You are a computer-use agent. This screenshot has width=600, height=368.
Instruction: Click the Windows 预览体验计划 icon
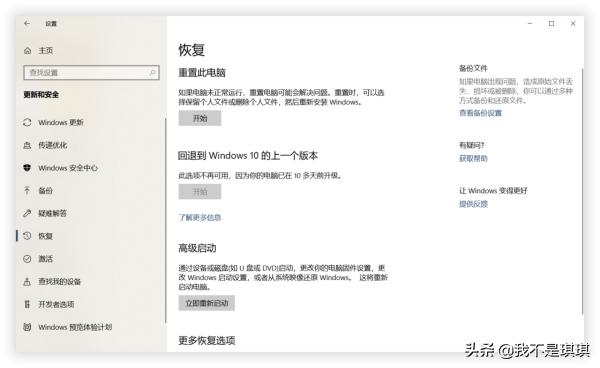coord(27,327)
